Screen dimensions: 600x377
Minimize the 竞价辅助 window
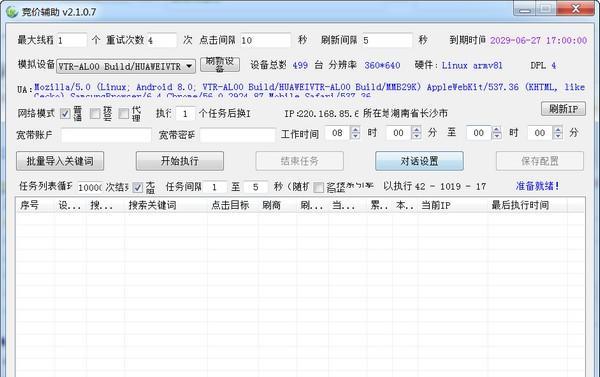(525, 9)
